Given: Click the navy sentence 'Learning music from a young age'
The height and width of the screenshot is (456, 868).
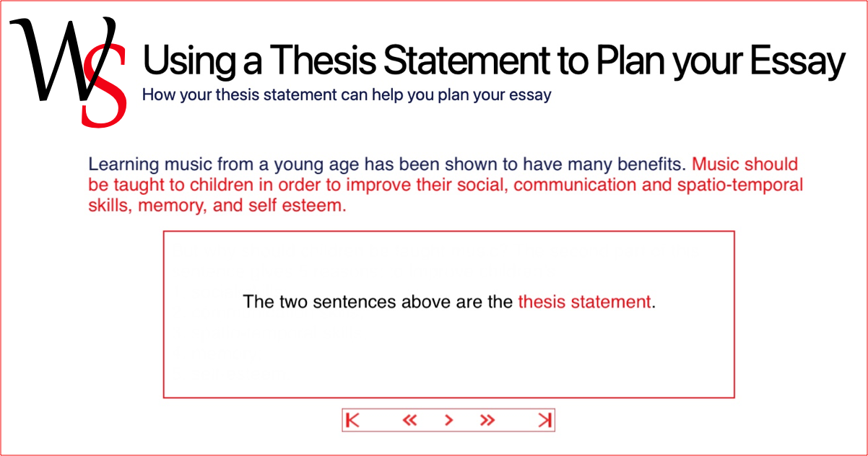Looking at the screenshot, I should point(388,164).
